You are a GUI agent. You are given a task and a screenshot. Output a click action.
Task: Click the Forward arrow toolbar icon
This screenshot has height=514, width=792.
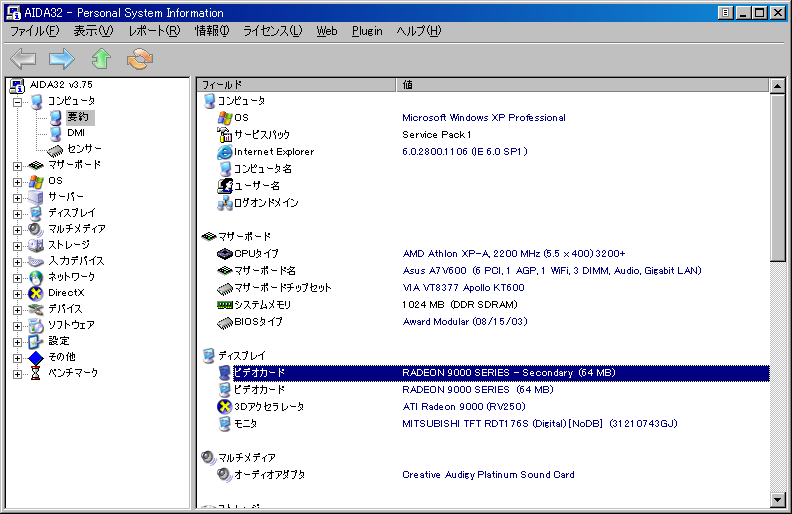pyautogui.click(x=62, y=59)
